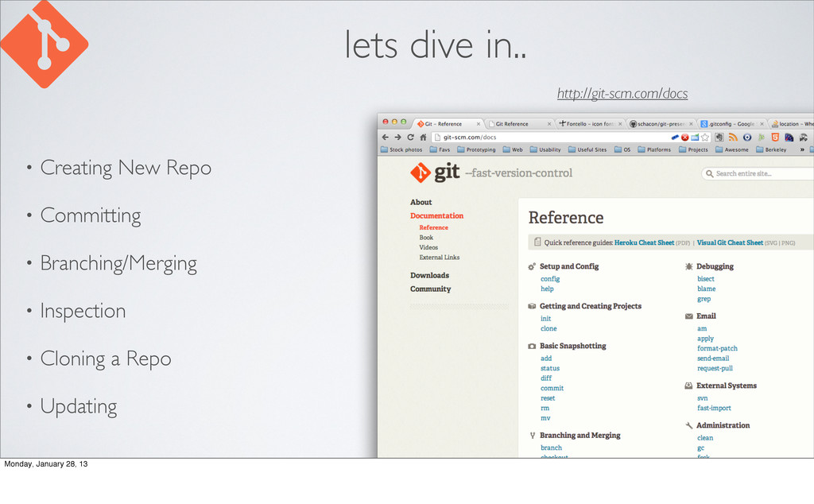The image size is (814, 504).
Task: Open the Awesome bookmark folder
Action: coord(732,149)
